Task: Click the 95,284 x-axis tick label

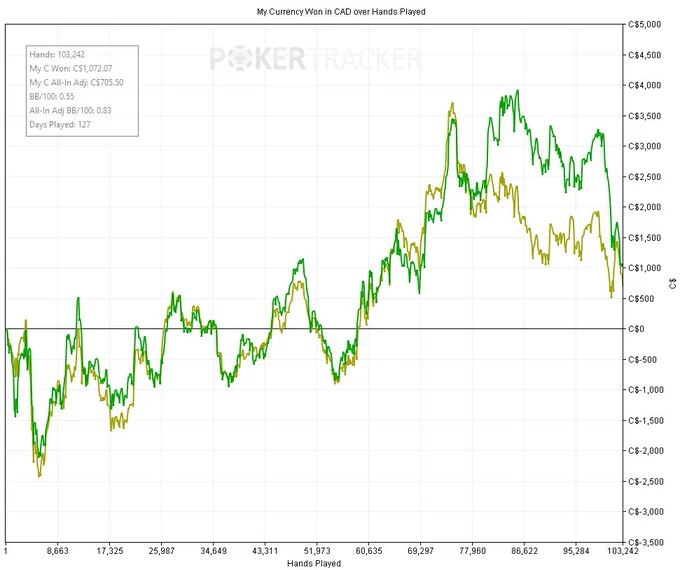Action: [576, 551]
